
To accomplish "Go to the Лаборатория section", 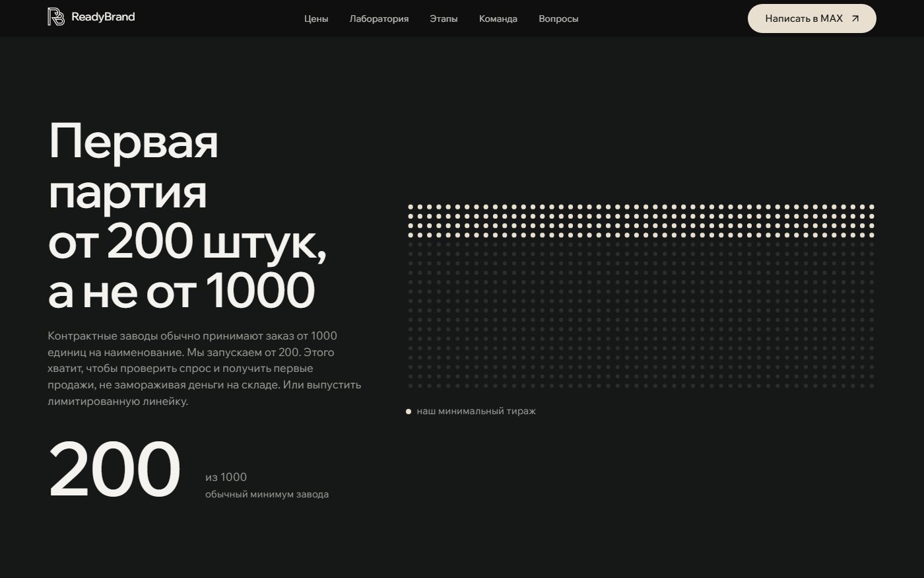I will point(379,18).
